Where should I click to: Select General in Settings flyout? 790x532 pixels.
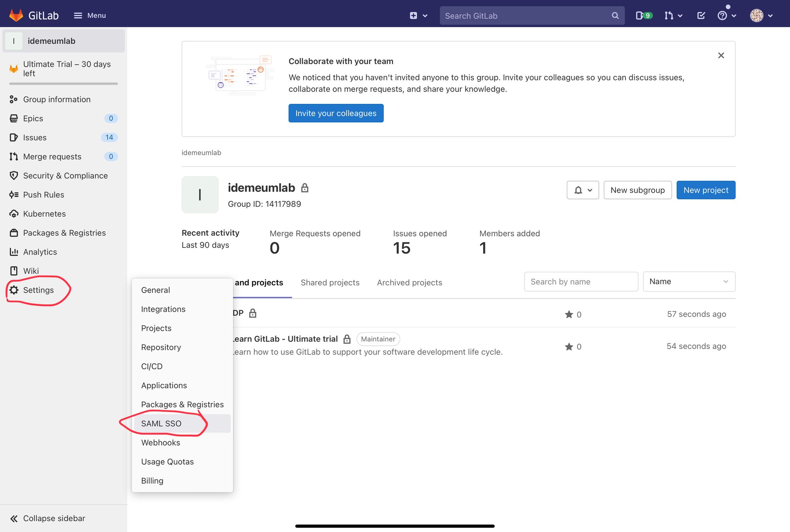(x=182, y=290)
